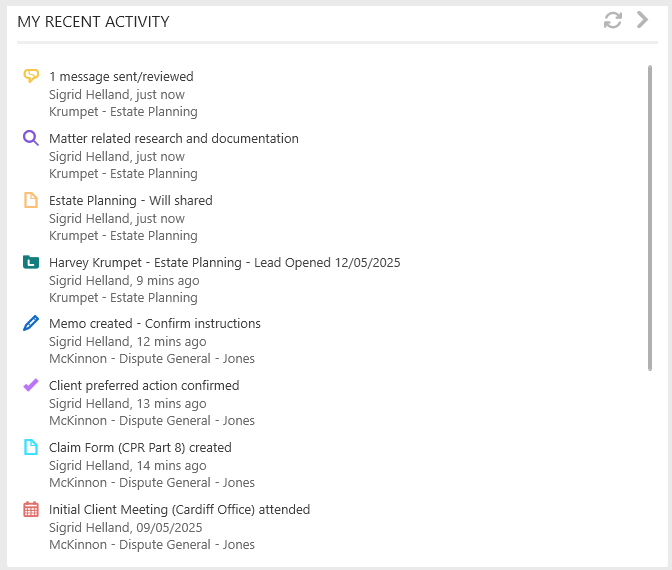Screen dimensions: 672x570
Task: Open 'Claim Form (CPR Part 8) created' entry
Action: coord(140,447)
